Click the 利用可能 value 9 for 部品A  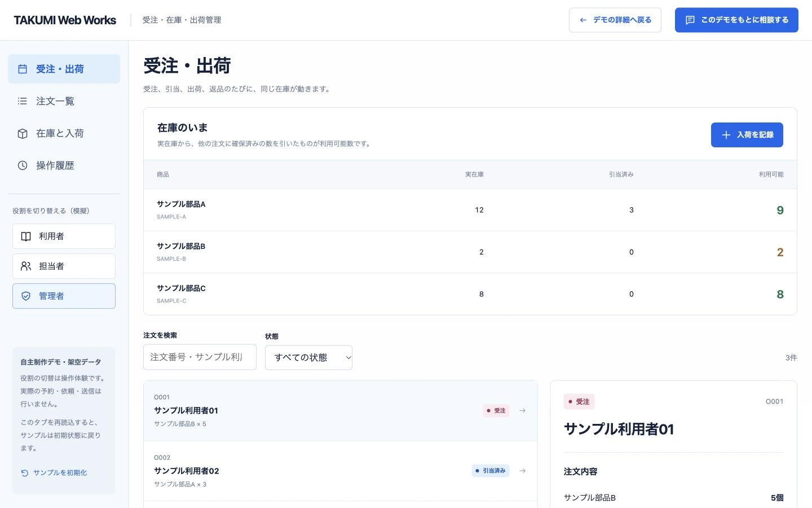pos(780,210)
